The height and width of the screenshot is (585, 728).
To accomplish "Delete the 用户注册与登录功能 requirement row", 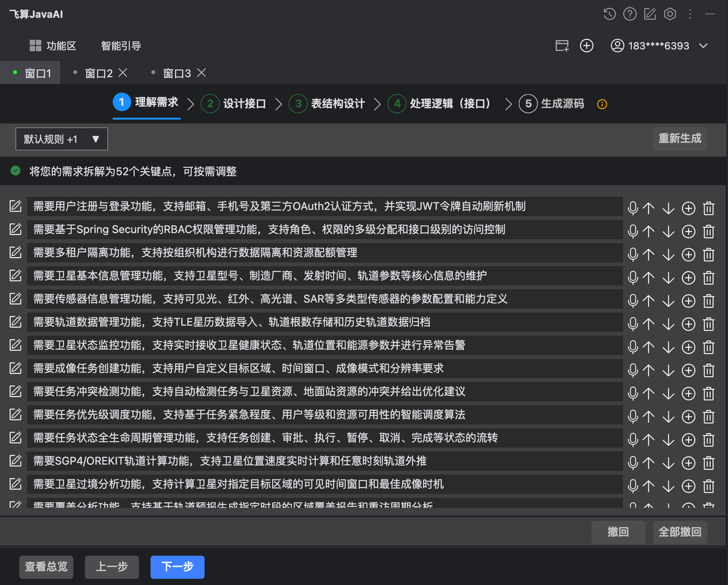I will 709,208.
